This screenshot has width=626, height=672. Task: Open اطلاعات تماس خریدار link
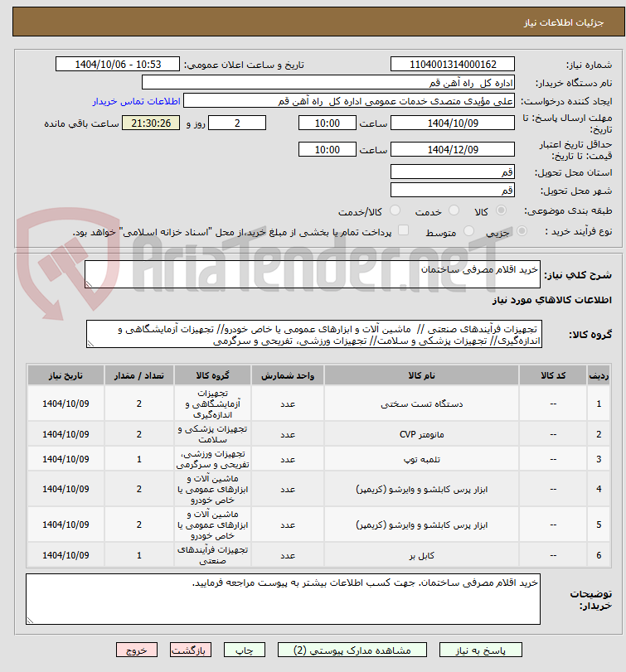pyautogui.click(x=136, y=101)
